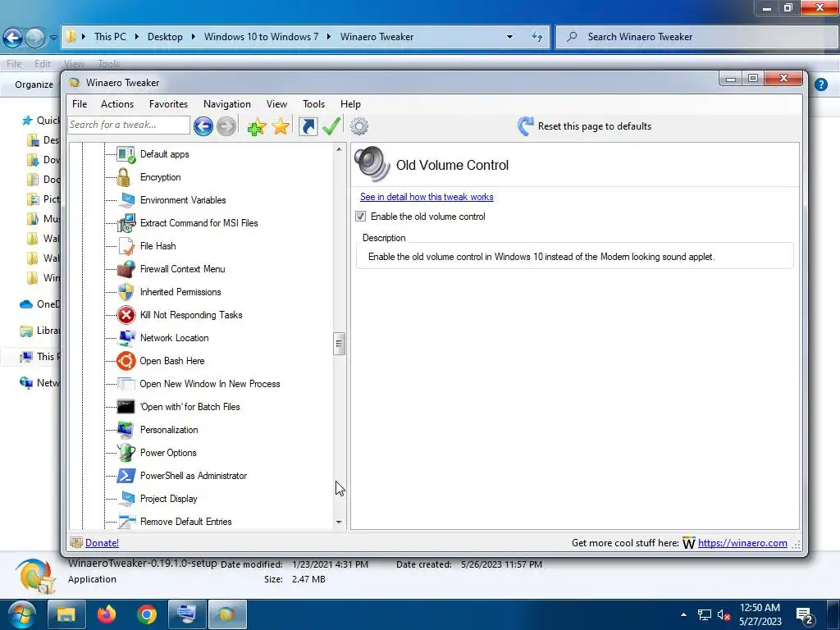This screenshot has height=630, width=840.
Task: Click the Power Options icon
Action: coord(126,453)
